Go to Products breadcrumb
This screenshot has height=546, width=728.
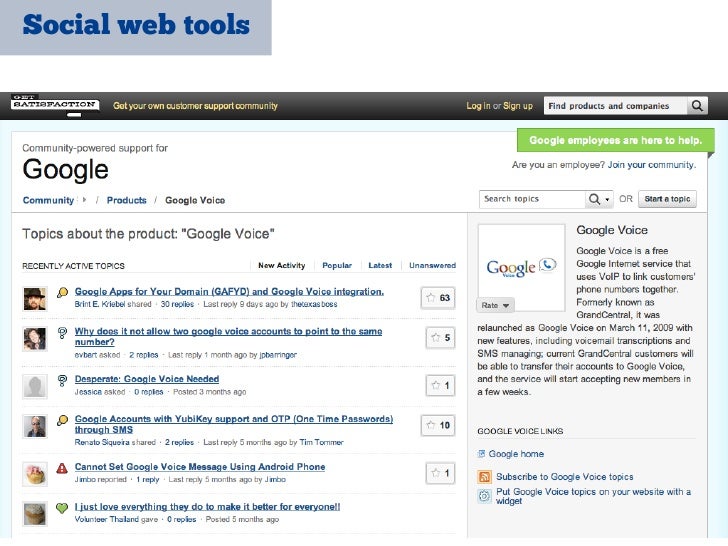pos(127,200)
